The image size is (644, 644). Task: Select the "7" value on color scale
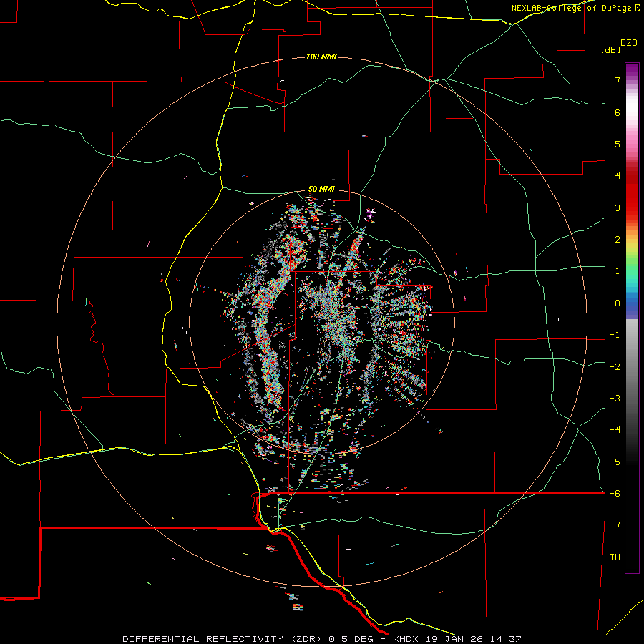click(618, 80)
